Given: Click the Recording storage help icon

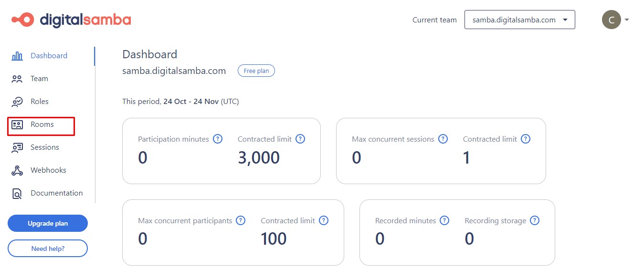Looking at the screenshot, I should tap(535, 220).
